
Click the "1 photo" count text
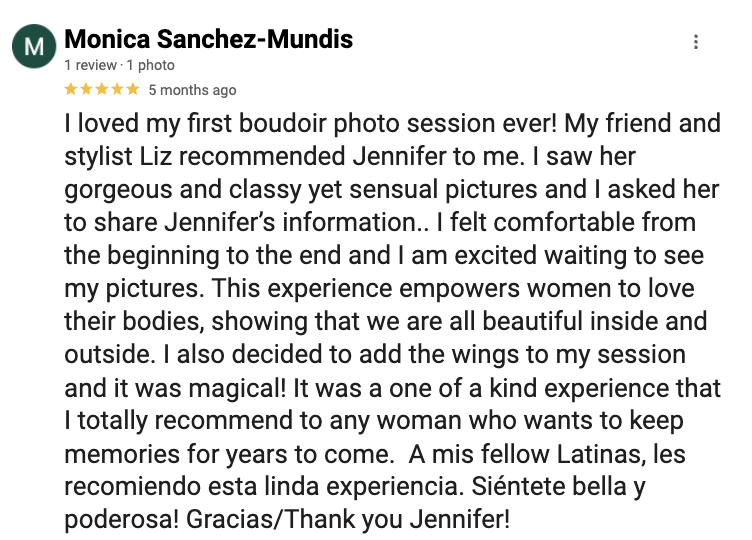(x=151, y=65)
